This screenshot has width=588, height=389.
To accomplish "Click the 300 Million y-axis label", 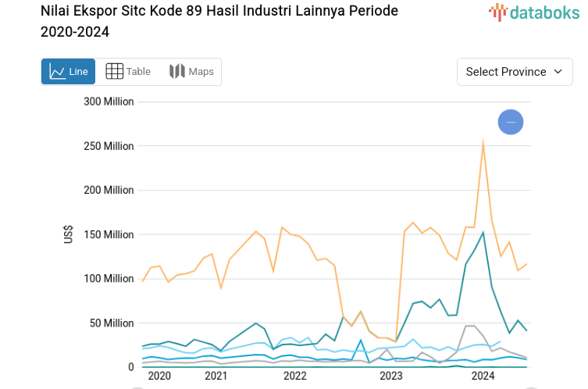I will point(109,102).
